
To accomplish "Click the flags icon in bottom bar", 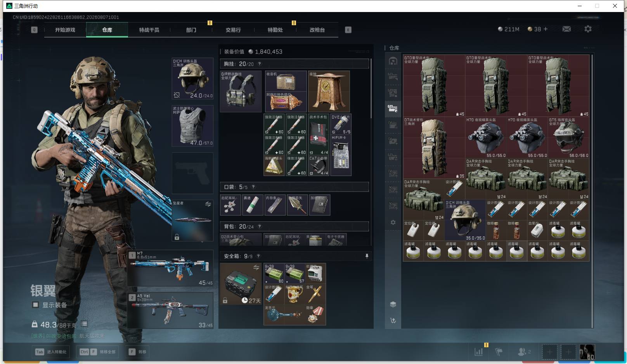I will pos(499,352).
